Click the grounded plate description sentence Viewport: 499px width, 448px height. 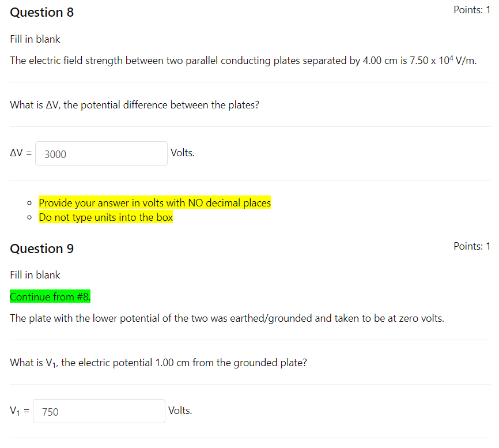point(226,318)
